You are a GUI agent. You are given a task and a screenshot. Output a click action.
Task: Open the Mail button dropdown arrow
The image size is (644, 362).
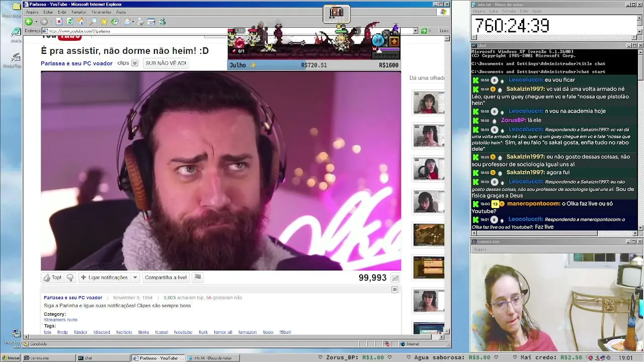[132, 22]
